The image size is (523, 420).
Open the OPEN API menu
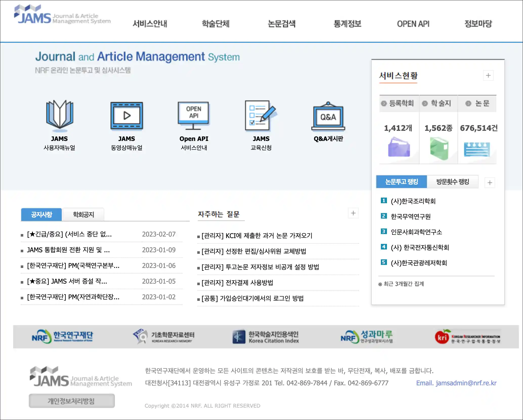[x=413, y=24]
